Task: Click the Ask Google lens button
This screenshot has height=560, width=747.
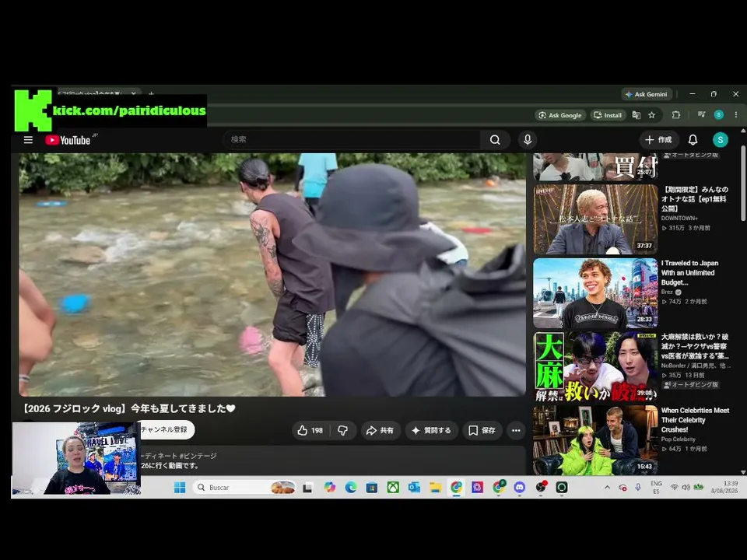Action: click(559, 115)
